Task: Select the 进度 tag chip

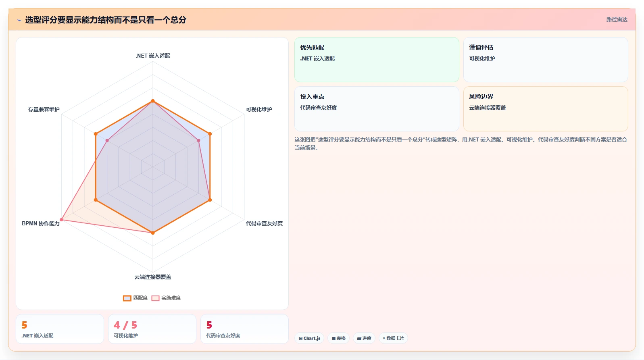Action: click(364, 338)
